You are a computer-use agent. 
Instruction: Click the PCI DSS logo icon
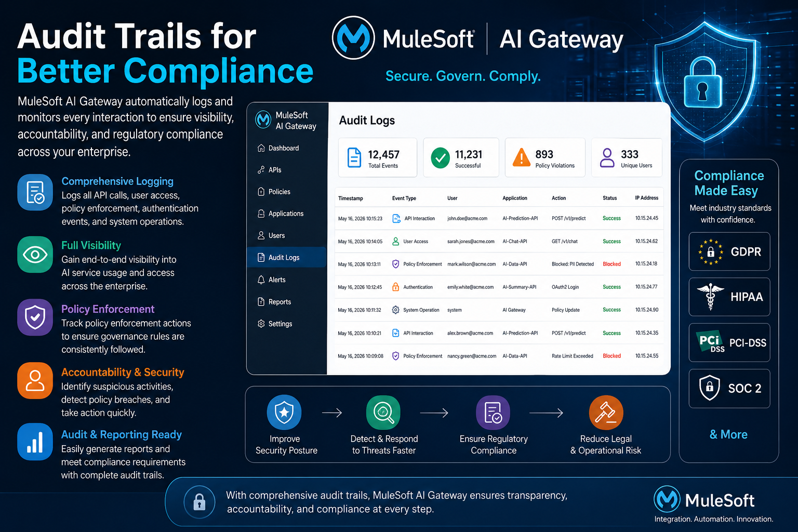(x=710, y=342)
